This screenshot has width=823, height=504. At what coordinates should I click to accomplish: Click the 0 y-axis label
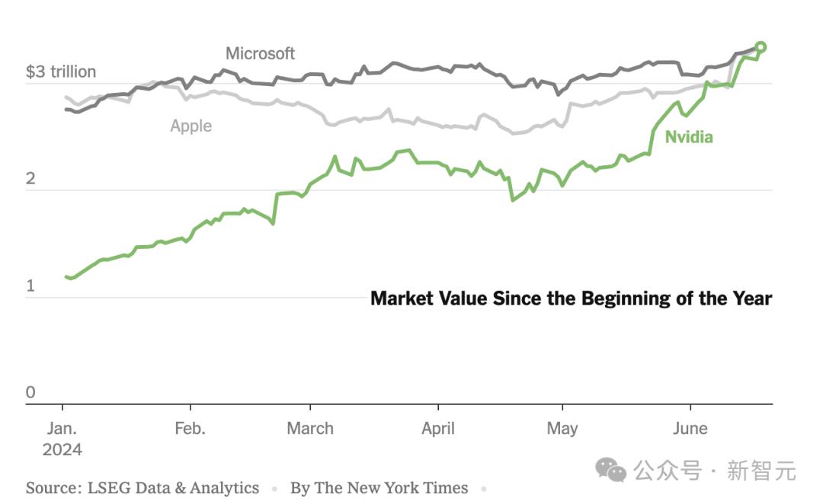[30, 392]
